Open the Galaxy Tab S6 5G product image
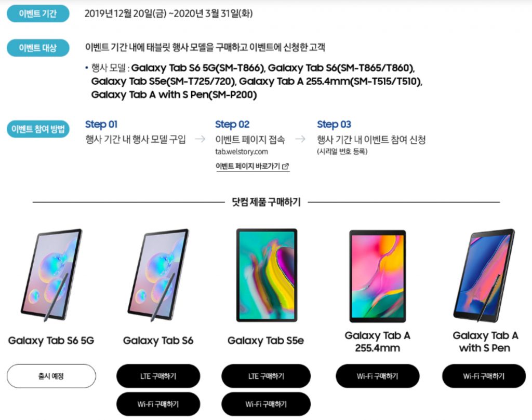532x420 pixels. [51, 275]
